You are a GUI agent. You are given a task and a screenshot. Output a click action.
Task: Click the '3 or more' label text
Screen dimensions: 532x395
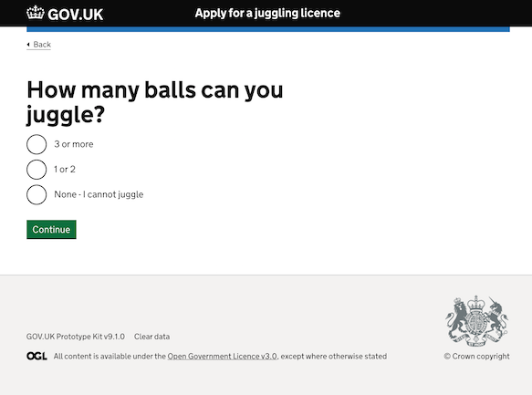[74, 144]
